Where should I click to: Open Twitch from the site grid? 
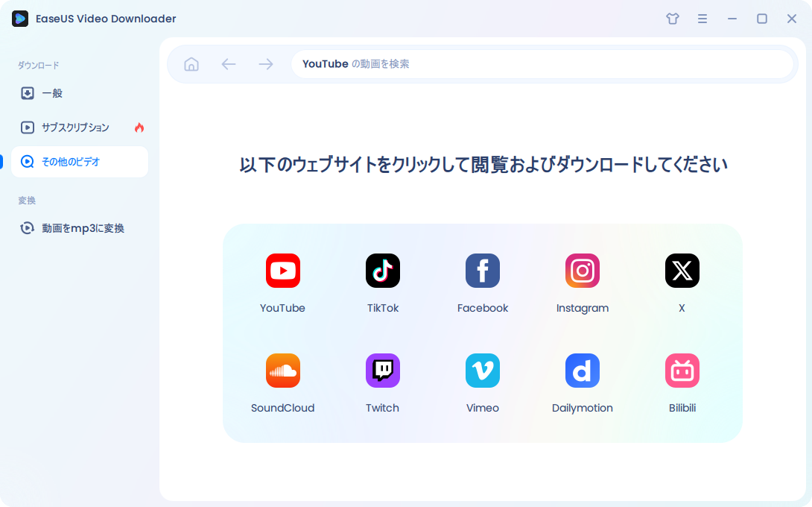tap(383, 371)
